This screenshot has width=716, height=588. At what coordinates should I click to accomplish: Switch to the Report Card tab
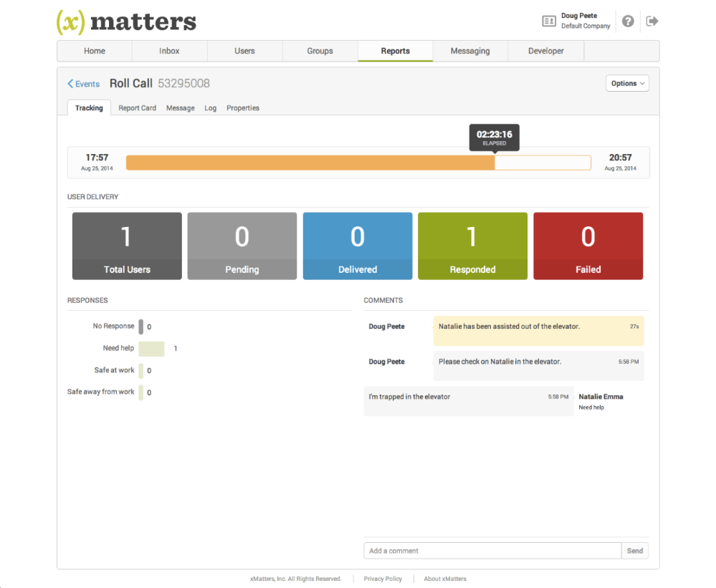tap(138, 108)
